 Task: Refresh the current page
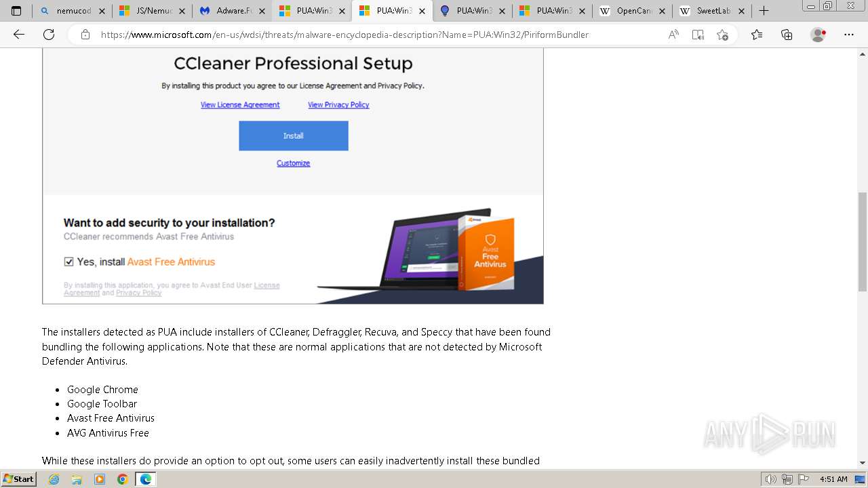tap(49, 35)
